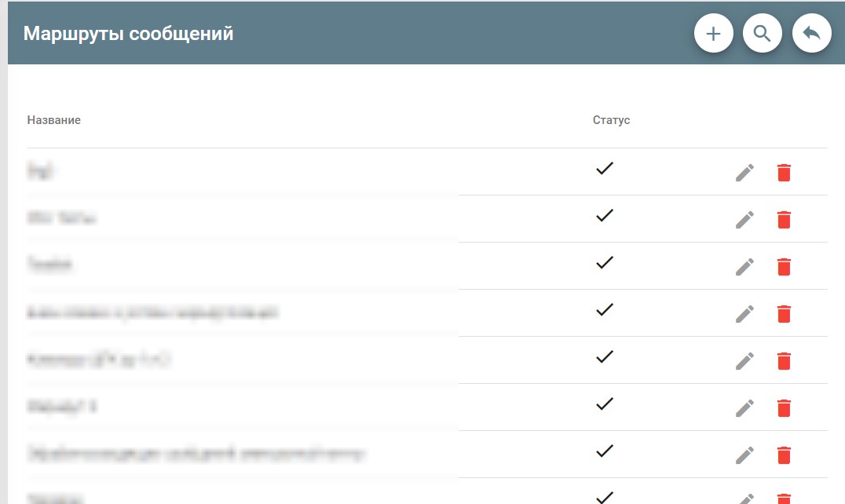845x504 pixels.
Task: Click the status checkmark in first row
Action: click(x=605, y=168)
